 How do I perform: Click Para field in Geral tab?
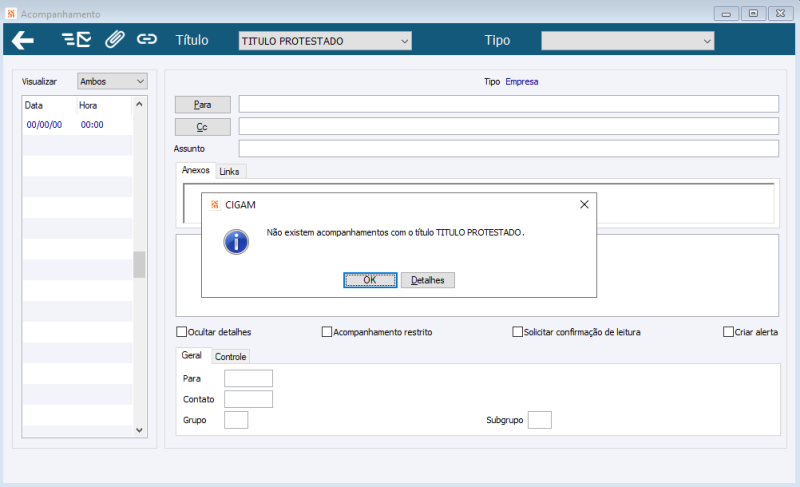248,378
